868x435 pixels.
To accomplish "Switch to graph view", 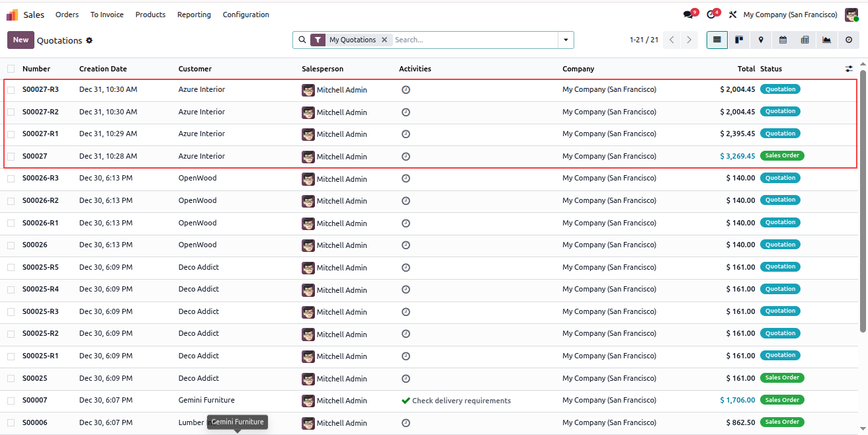I will [x=826, y=40].
